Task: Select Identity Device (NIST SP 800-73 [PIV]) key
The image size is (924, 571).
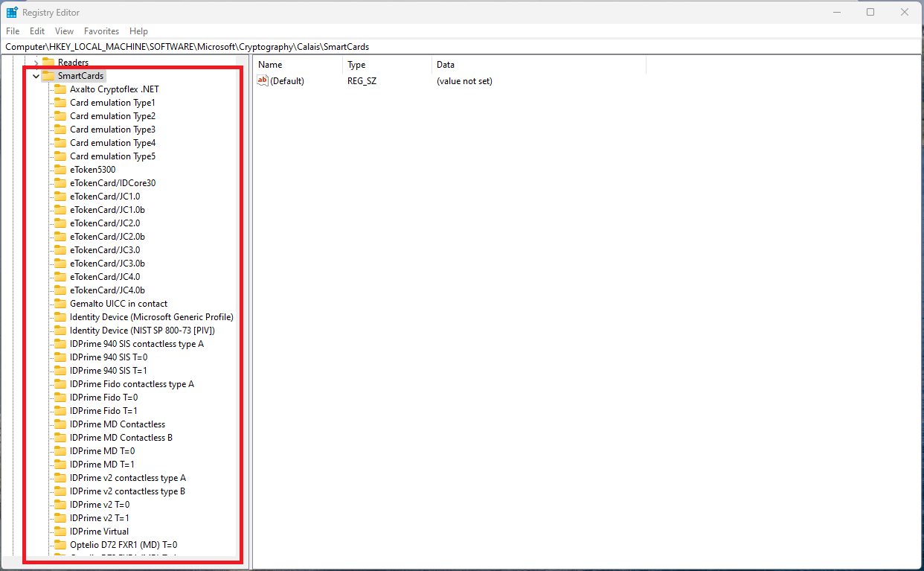Action: click(x=142, y=331)
